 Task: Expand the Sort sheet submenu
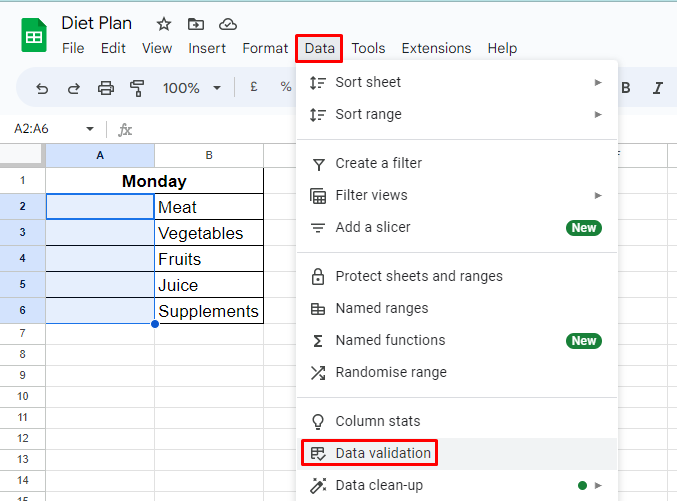click(598, 82)
